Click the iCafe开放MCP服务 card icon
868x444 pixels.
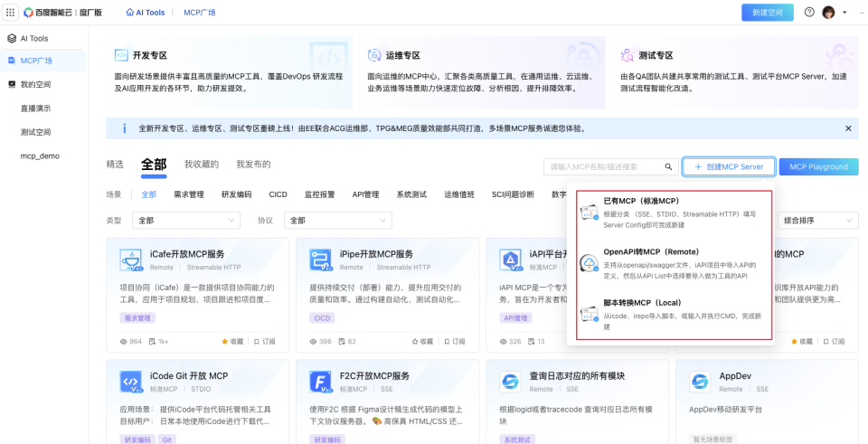pos(130,260)
